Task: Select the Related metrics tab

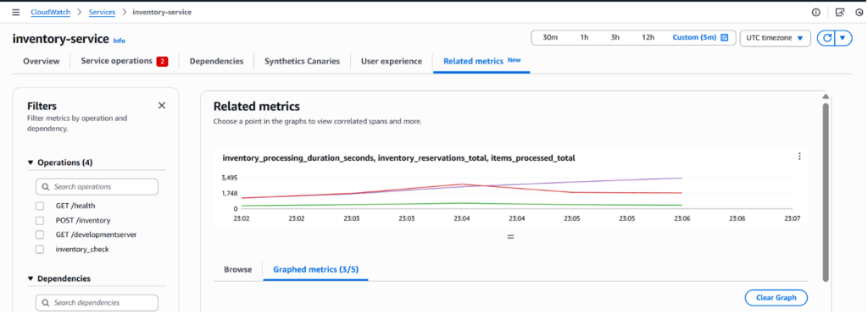Action: 481,61
